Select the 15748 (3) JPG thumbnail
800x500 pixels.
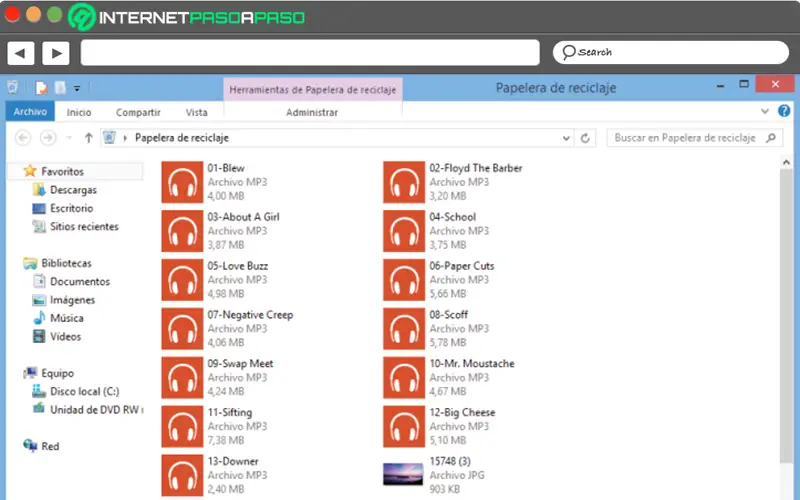point(403,474)
